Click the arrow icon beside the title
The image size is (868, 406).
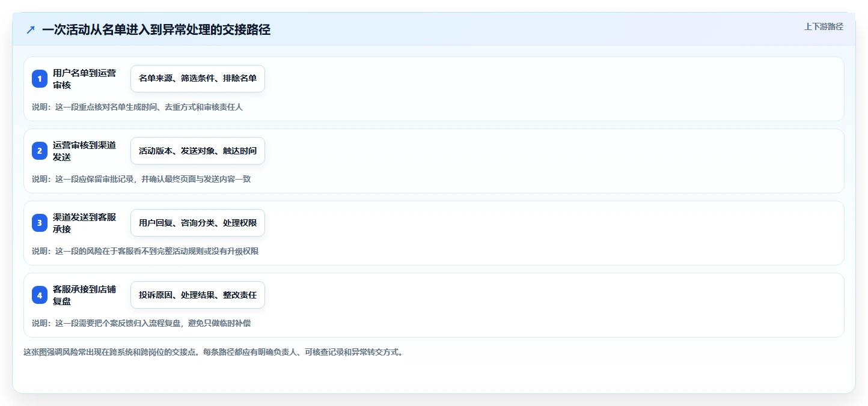31,29
